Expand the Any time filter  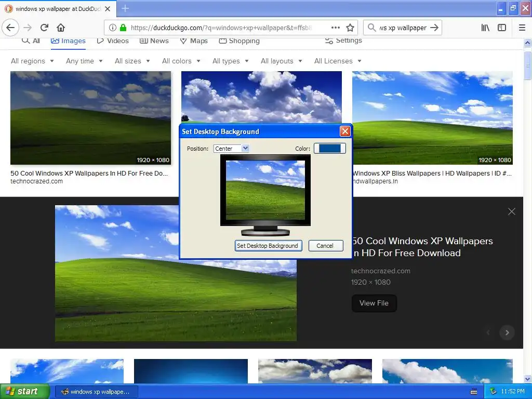(84, 61)
